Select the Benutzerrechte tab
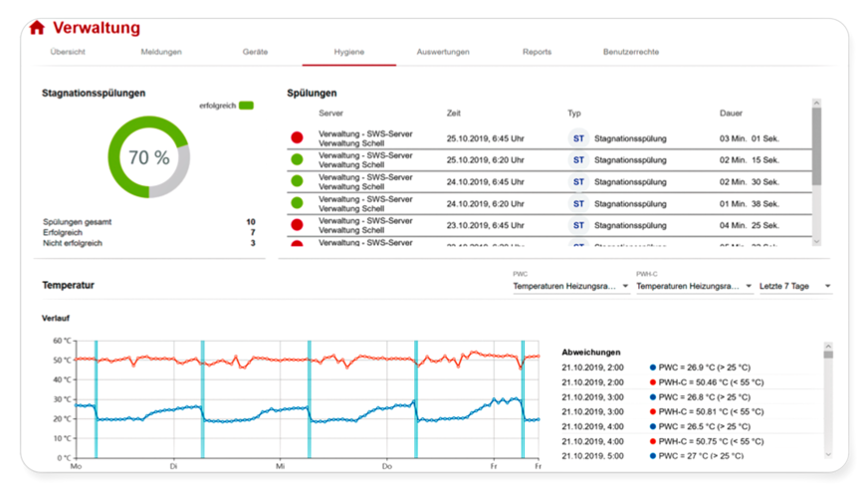868x491 pixels. pyautogui.click(x=630, y=52)
